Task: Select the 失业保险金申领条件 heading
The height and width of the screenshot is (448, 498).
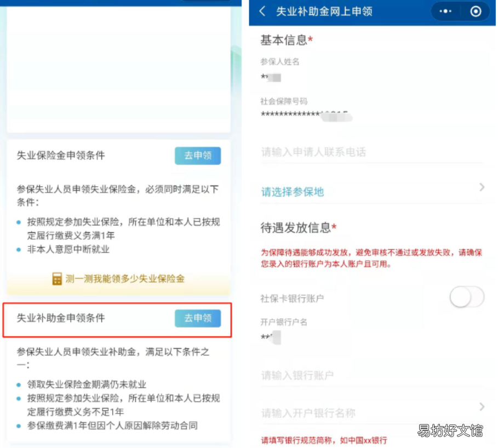Action: point(61,155)
